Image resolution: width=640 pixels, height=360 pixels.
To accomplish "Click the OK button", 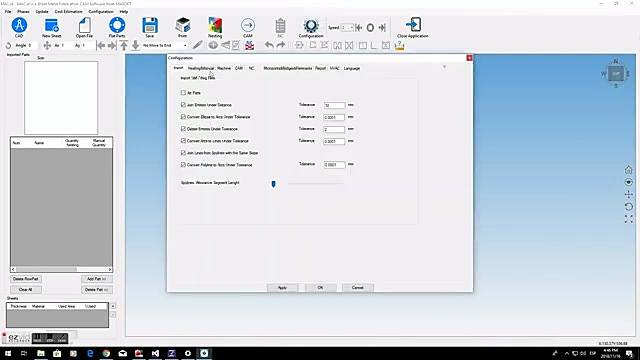I will pyautogui.click(x=320, y=288).
